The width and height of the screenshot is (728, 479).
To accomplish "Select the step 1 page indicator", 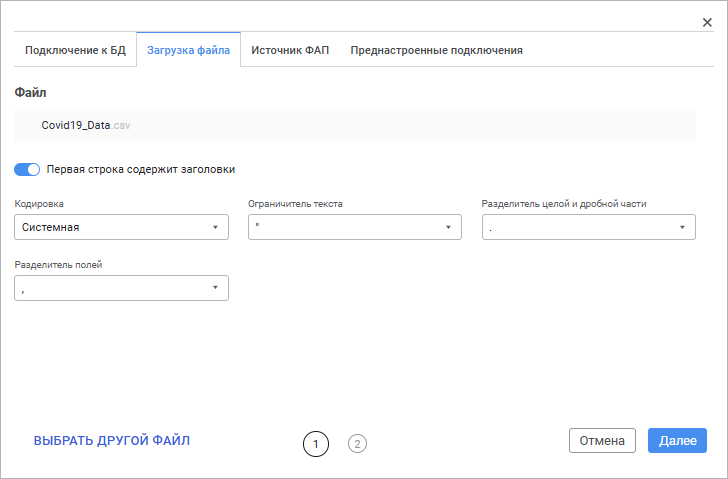I will click(315, 443).
